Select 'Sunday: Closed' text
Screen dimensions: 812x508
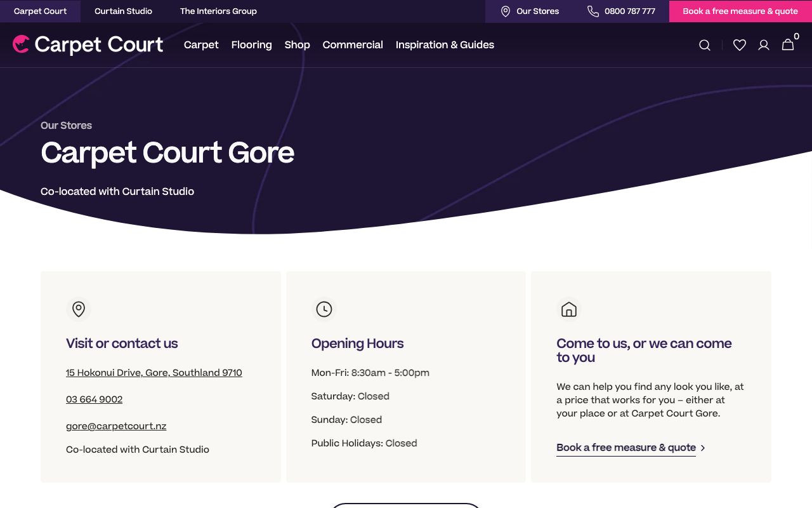(x=346, y=420)
